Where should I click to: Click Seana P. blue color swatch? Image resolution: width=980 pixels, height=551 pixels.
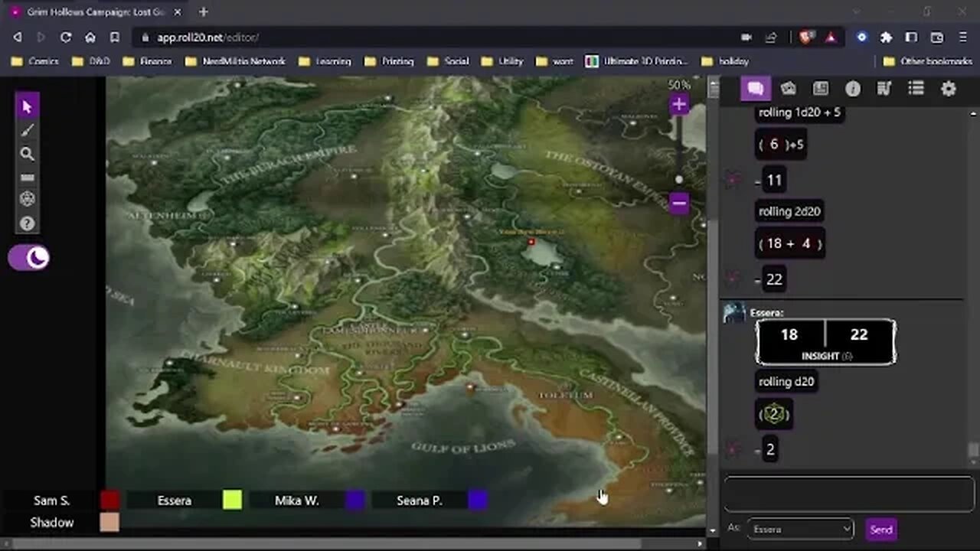(x=477, y=500)
